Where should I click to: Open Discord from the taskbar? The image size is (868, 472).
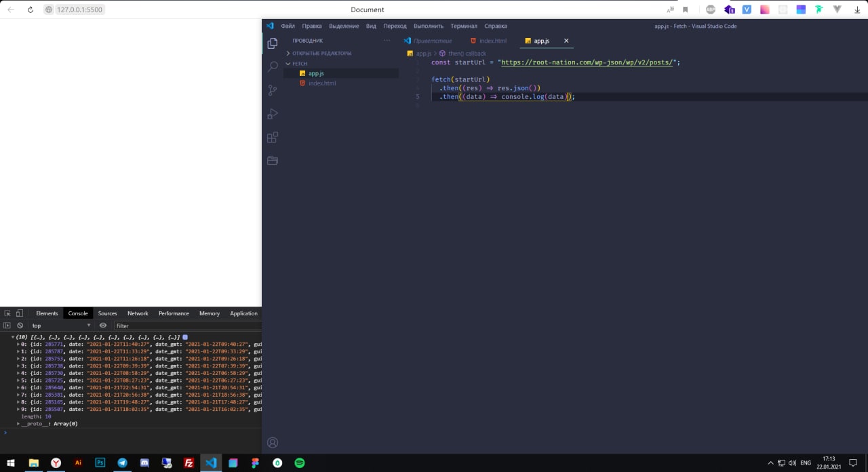(144, 463)
